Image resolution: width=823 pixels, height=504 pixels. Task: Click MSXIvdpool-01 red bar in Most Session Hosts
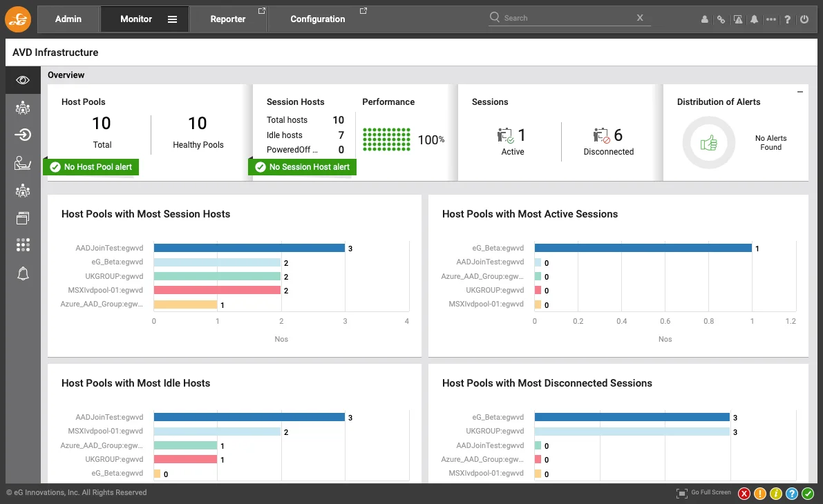click(217, 290)
